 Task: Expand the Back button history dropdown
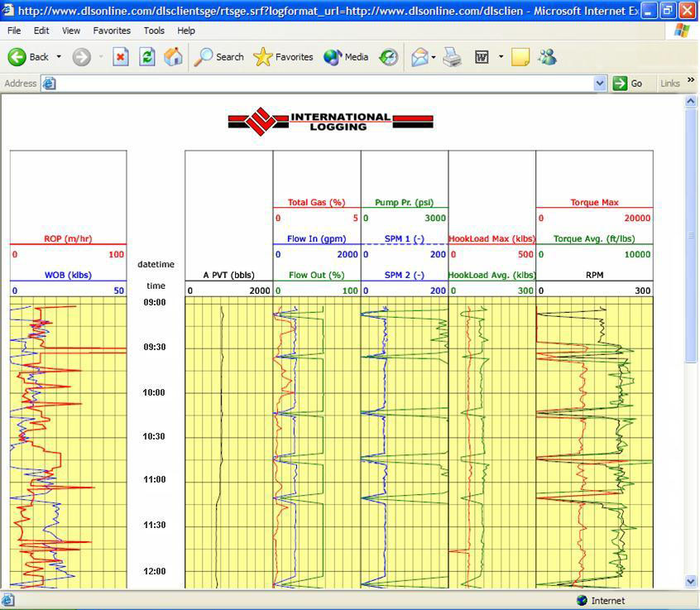[x=59, y=57]
